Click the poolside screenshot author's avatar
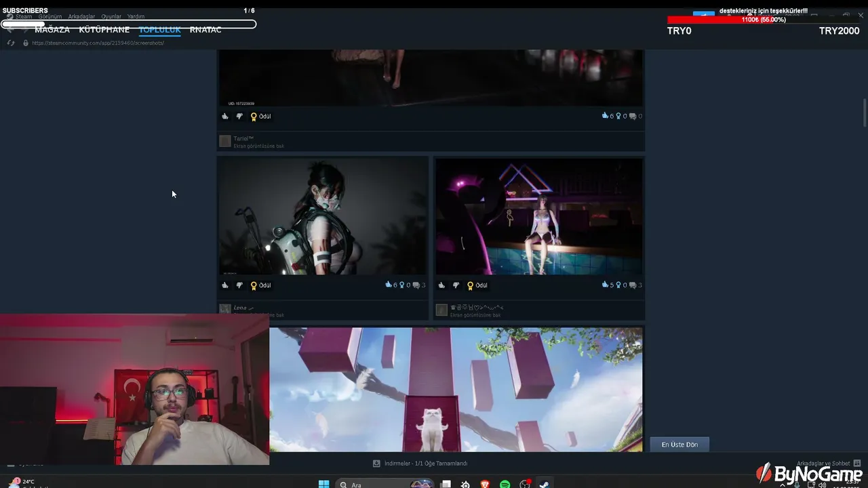Viewport: 868px width, 488px height. click(441, 310)
